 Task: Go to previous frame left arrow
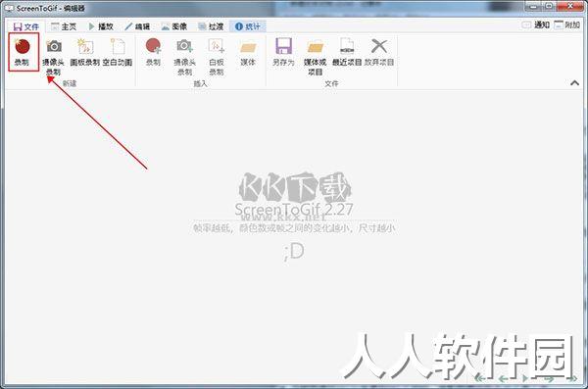504,378
